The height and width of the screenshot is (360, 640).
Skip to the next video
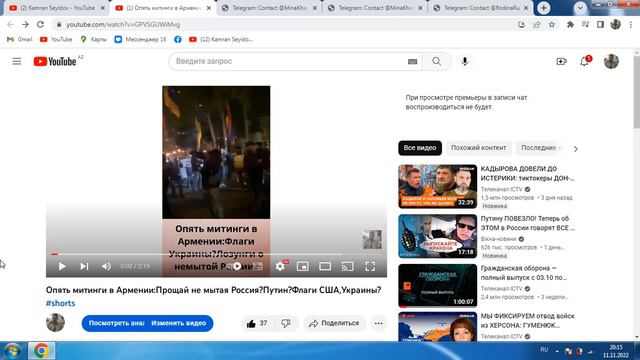click(x=84, y=266)
